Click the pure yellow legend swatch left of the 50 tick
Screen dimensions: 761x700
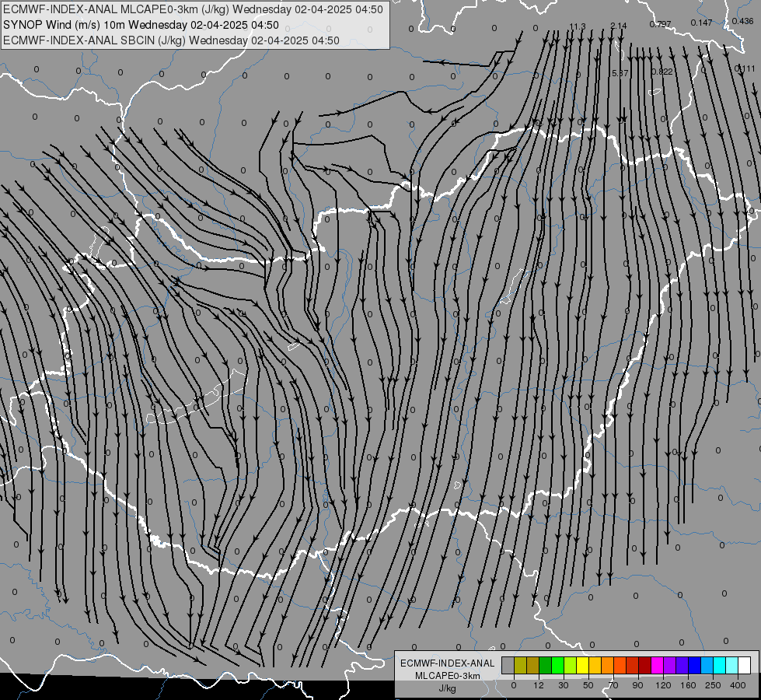(582, 665)
